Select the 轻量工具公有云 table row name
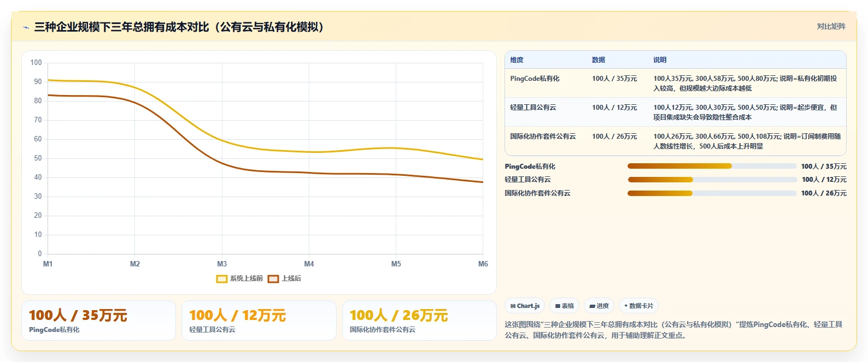Screen dimensions: 868x362 pyautogui.click(x=533, y=108)
